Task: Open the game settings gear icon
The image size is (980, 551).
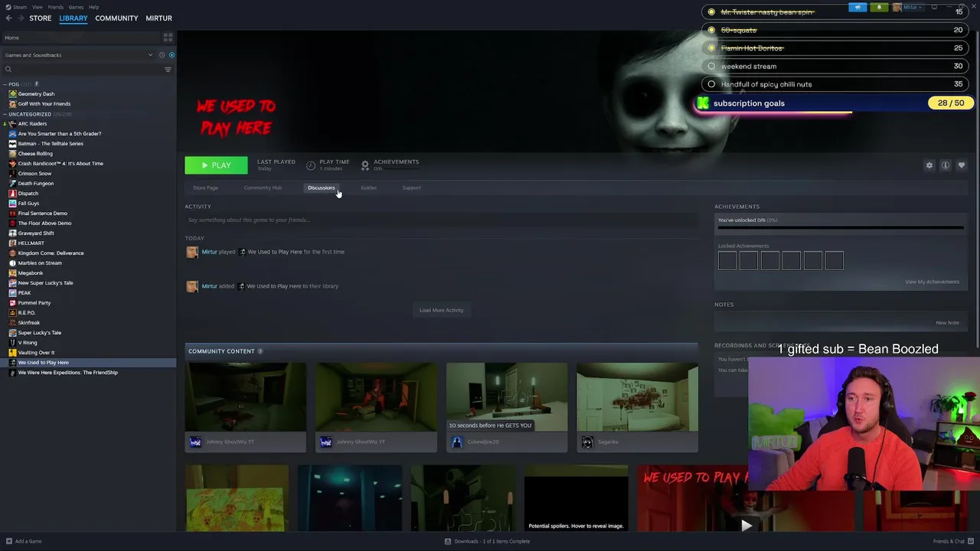Action: (929, 165)
